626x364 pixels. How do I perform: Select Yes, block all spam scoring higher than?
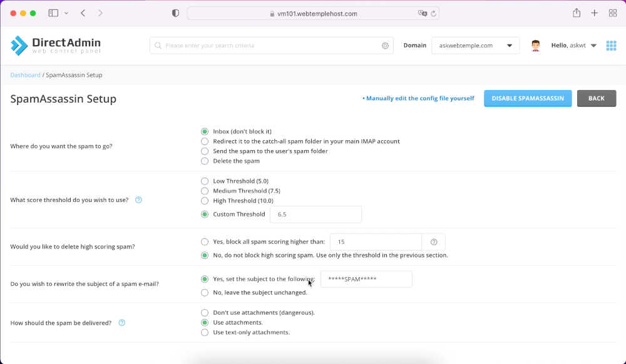click(205, 241)
